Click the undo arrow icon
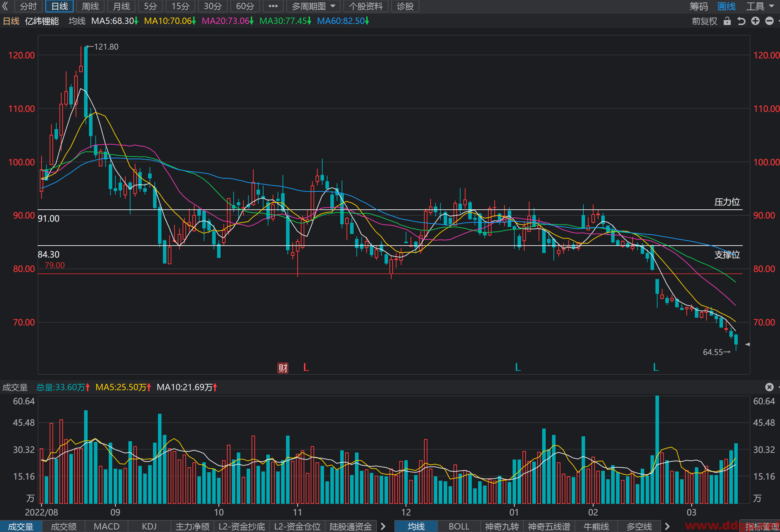Screen dimensions: 780x532 [741, 21]
